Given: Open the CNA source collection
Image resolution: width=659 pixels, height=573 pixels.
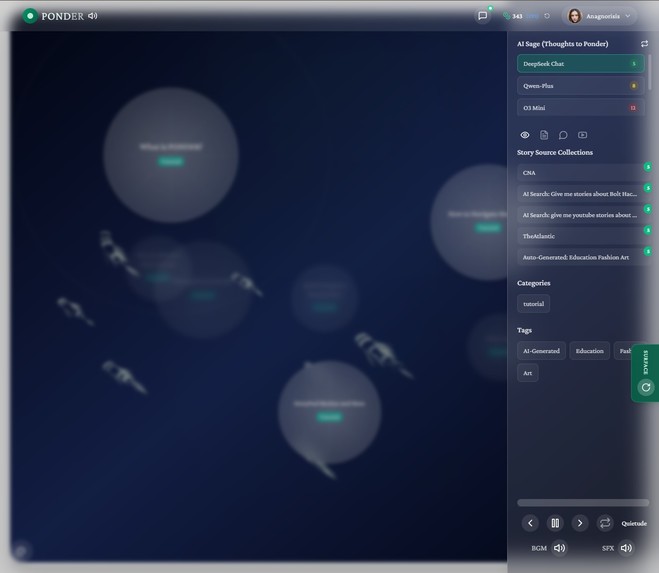Looking at the screenshot, I should coord(583,173).
